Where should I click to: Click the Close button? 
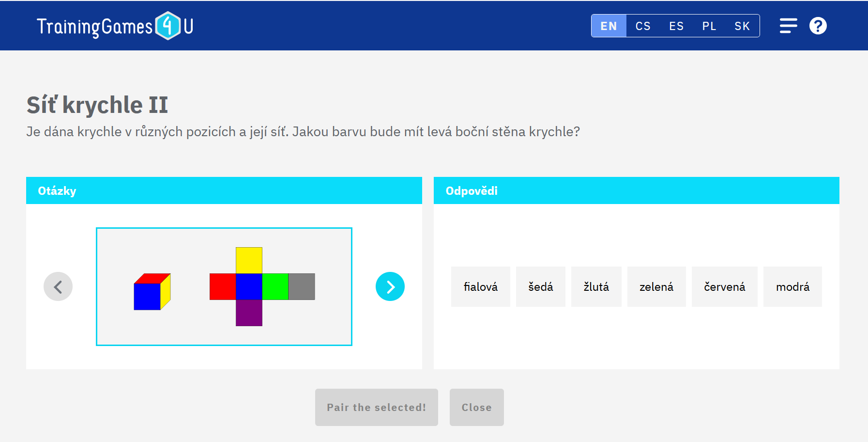(x=476, y=407)
